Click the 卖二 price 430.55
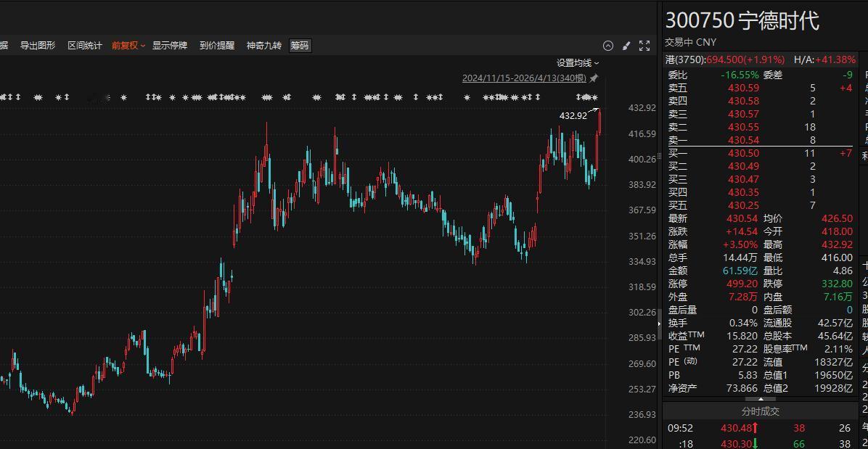Image resolution: width=868 pixels, height=449 pixels. (743, 127)
